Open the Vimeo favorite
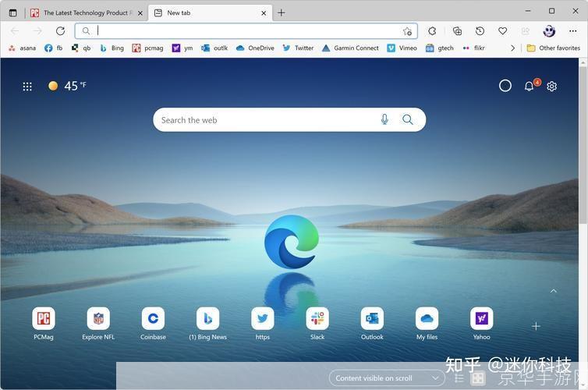Screen dimensions: 588x390 click(402, 48)
